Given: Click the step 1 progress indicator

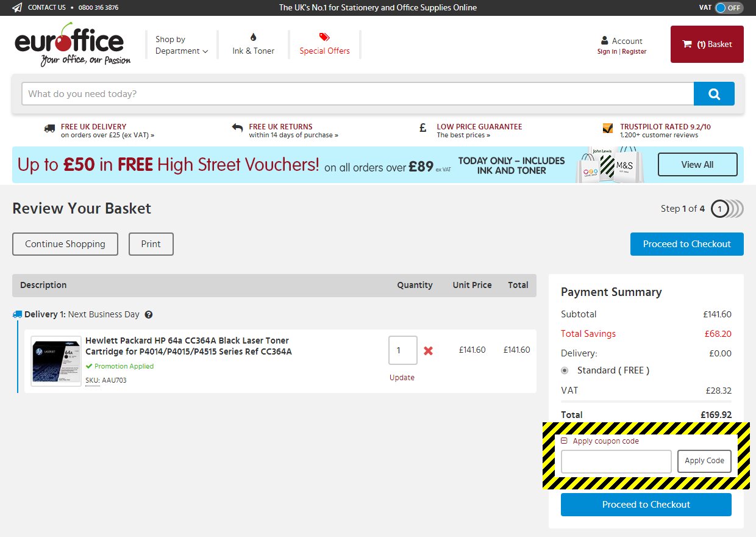Looking at the screenshot, I should [x=720, y=209].
